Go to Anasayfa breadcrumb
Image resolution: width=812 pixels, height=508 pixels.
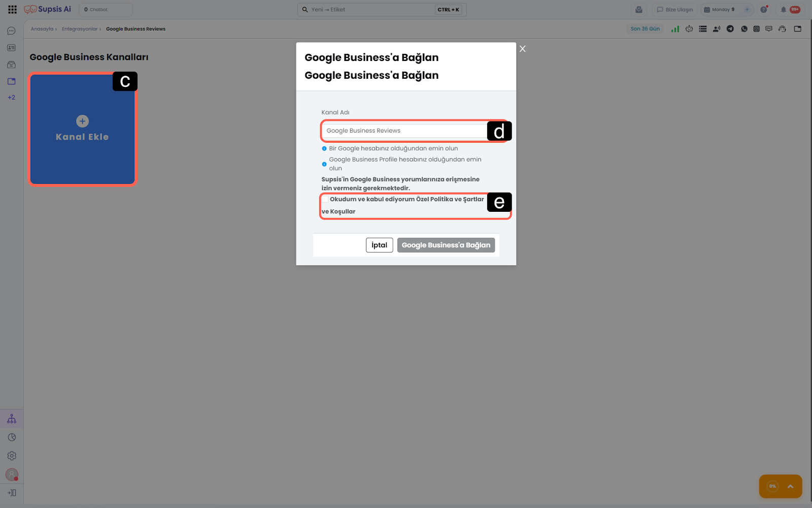42,29
